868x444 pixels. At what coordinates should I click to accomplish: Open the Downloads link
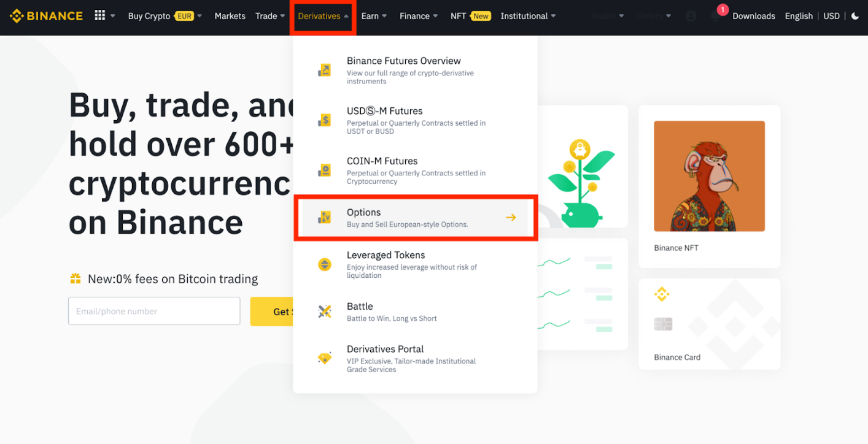(x=754, y=16)
